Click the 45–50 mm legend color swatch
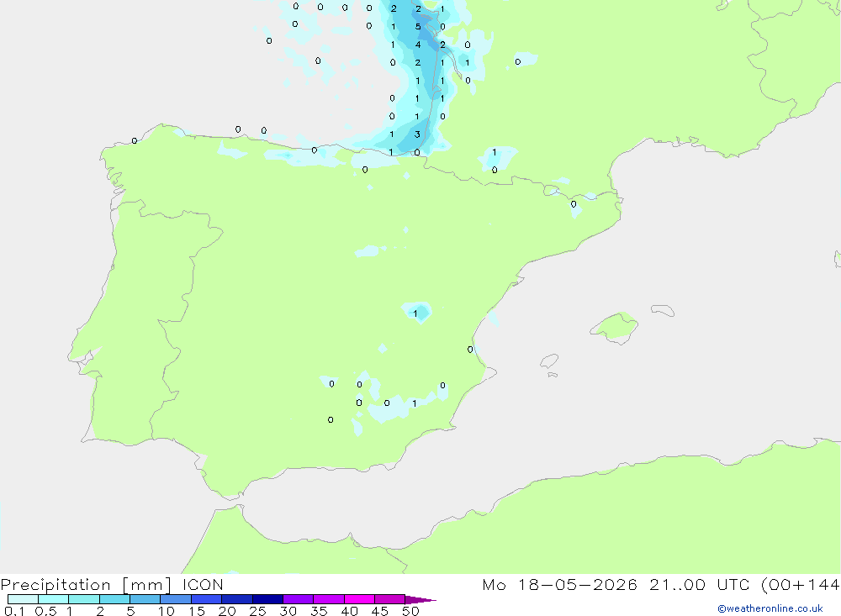The width and height of the screenshot is (841, 616). tap(390, 599)
